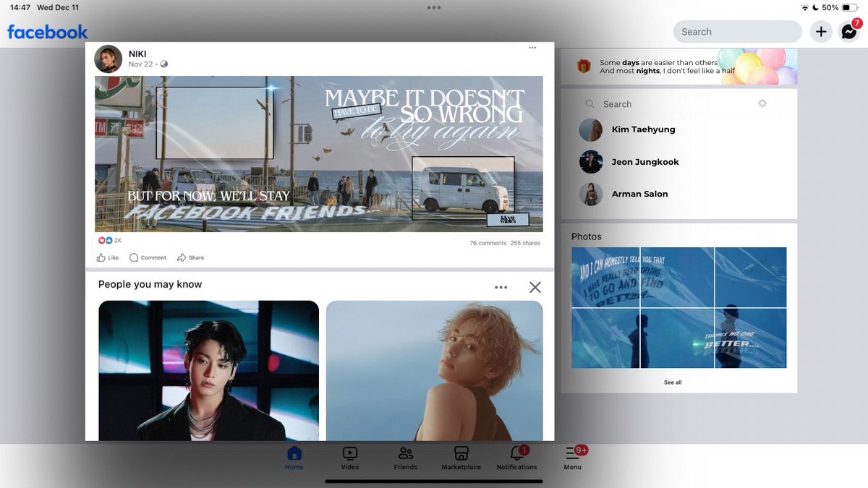868x488 pixels.
Task: Click the Photos section heading
Action: 587,236
